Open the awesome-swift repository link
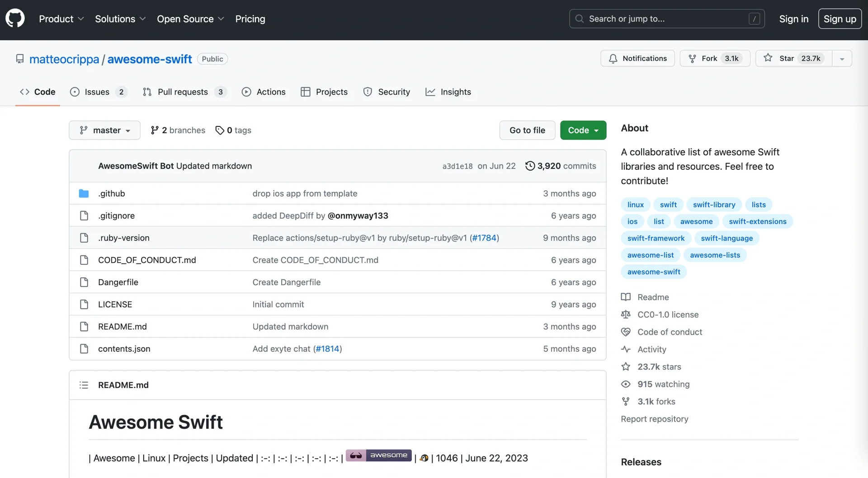The height and width of the screenshot is (478, 868). click(150, 59)
